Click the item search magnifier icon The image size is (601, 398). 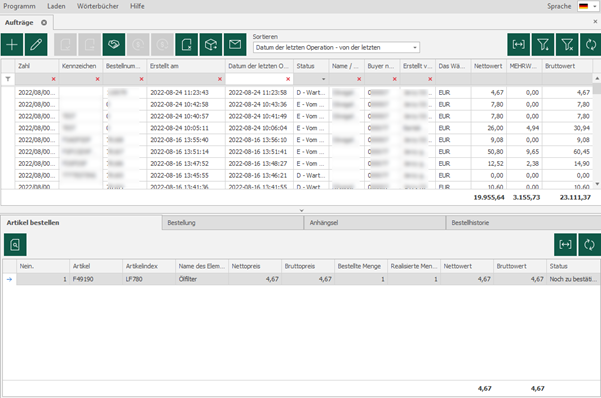click(x=15, y=245)
